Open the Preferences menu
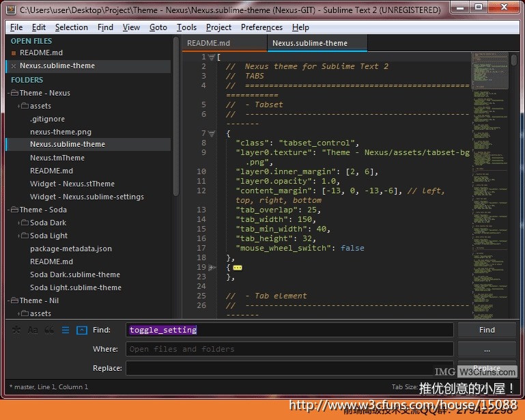This screenshot has height=420, width=525. click(x=261, y=27)
